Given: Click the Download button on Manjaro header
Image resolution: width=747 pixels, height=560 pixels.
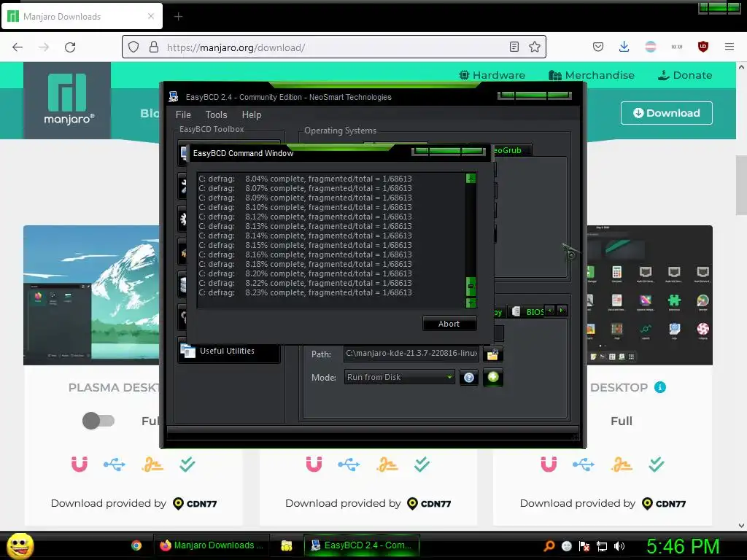Looking at the screenshot, I should [667, 113].
